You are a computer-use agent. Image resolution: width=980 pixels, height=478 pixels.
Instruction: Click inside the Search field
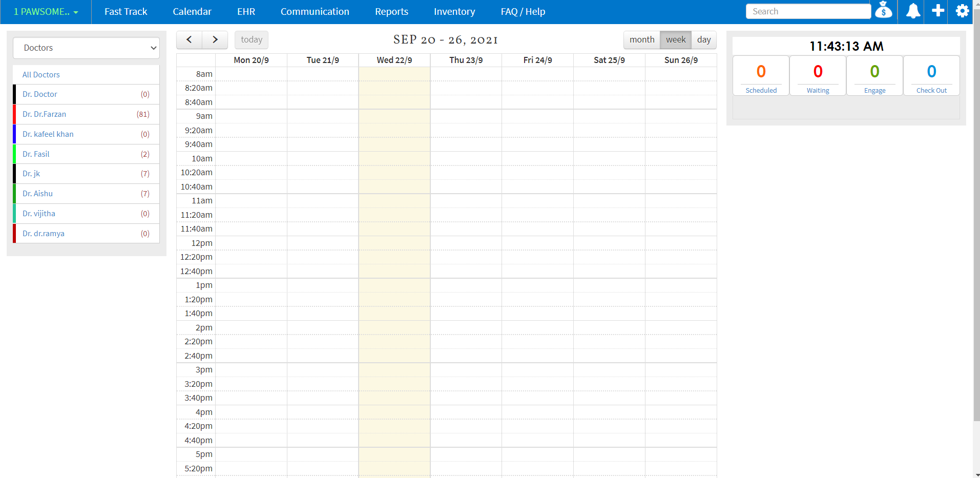click(x=808, y=11)
